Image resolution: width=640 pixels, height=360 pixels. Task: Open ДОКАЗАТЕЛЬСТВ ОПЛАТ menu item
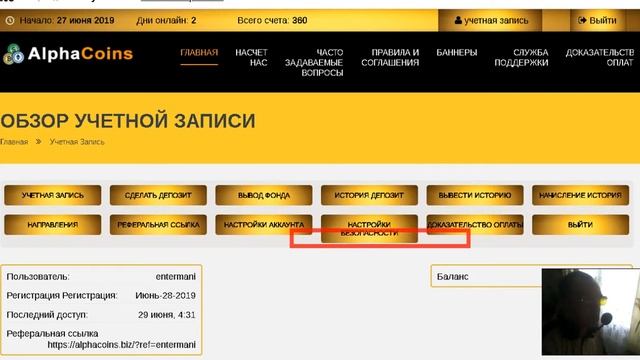click(600, 58)
